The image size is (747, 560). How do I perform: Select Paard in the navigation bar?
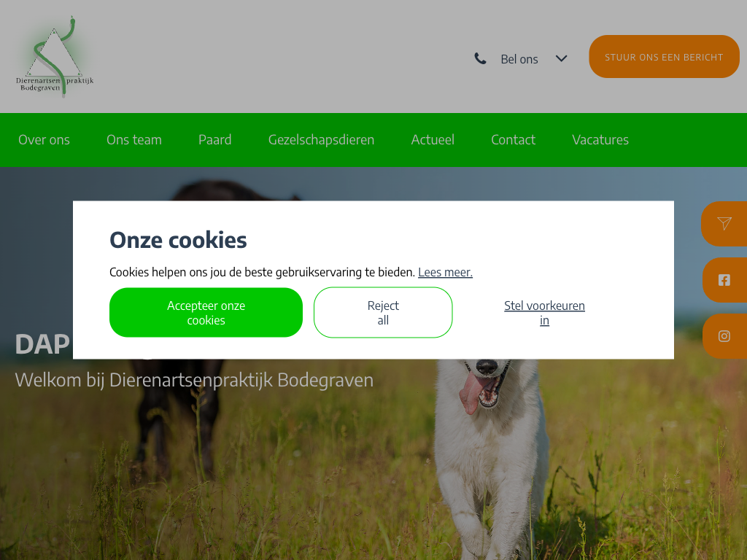[215, 139]
